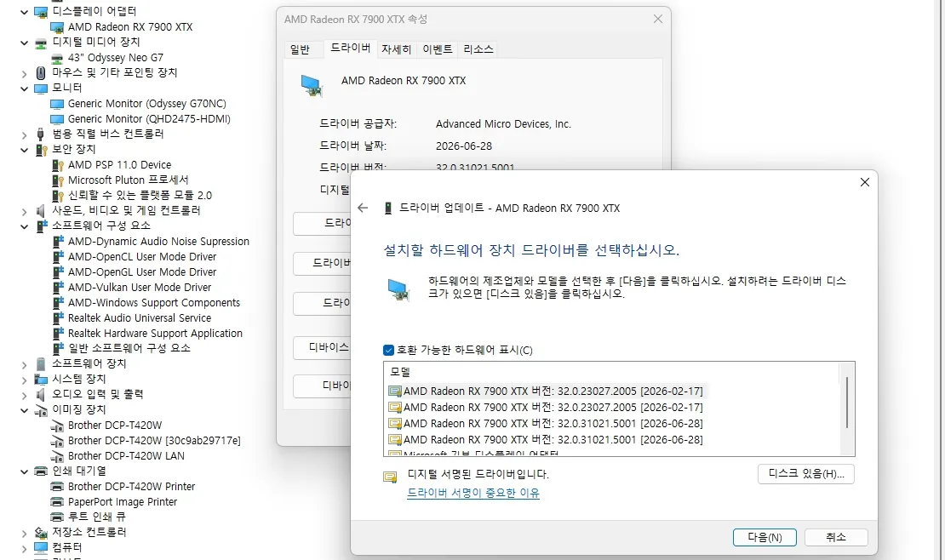Expand the 범용 직렬 버스 컨트롤러 node

pyautogui.click(x=24, y=135)
